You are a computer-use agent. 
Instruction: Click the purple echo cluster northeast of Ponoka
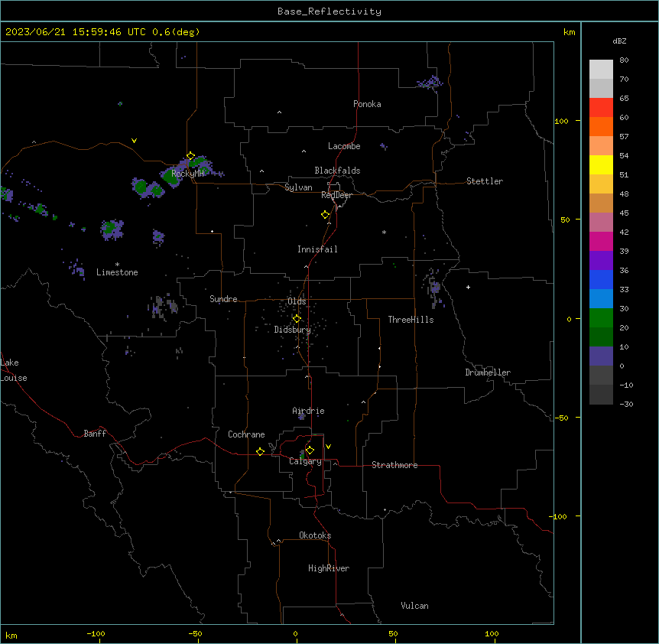point(430,82)
